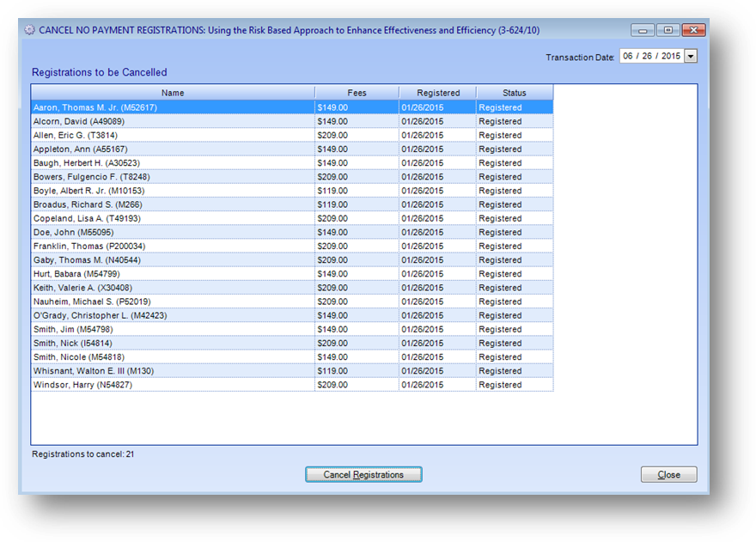The width and height of the screenshot is (756, 542).
Task: Click the $209.00 fee in the Copeland row
Action: click(x=332, y=218)
